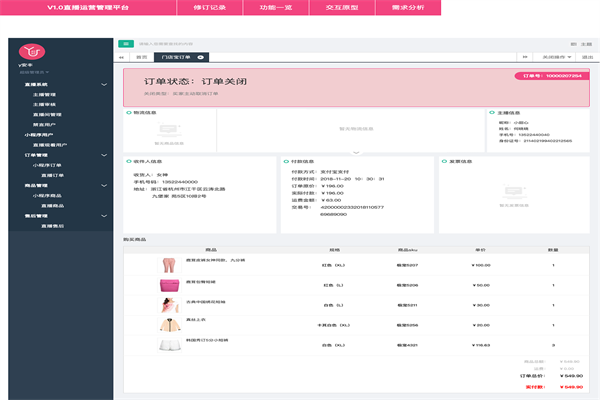600x400 pixels.
Task: Open 主播管理 in the sidebar
Action: (44, 95)
